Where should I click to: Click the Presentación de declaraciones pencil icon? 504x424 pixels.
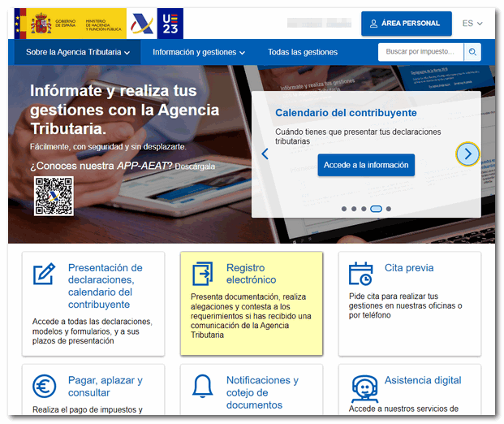44,274
